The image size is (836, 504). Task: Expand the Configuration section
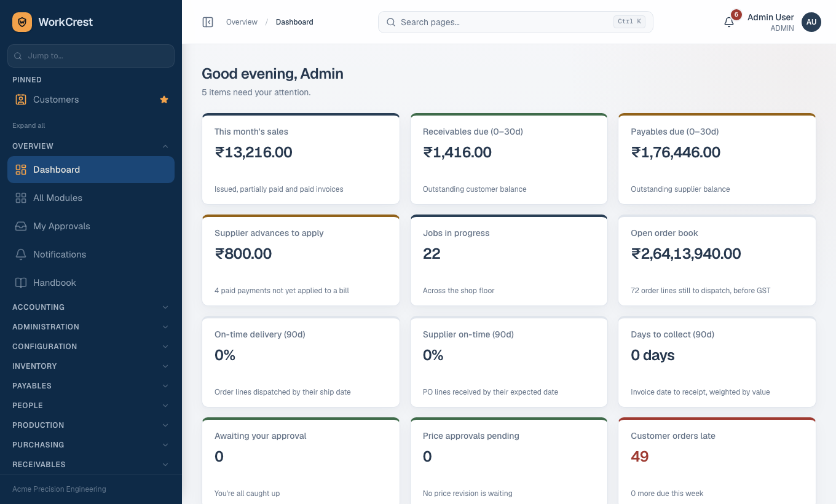[x=91, y=347]
